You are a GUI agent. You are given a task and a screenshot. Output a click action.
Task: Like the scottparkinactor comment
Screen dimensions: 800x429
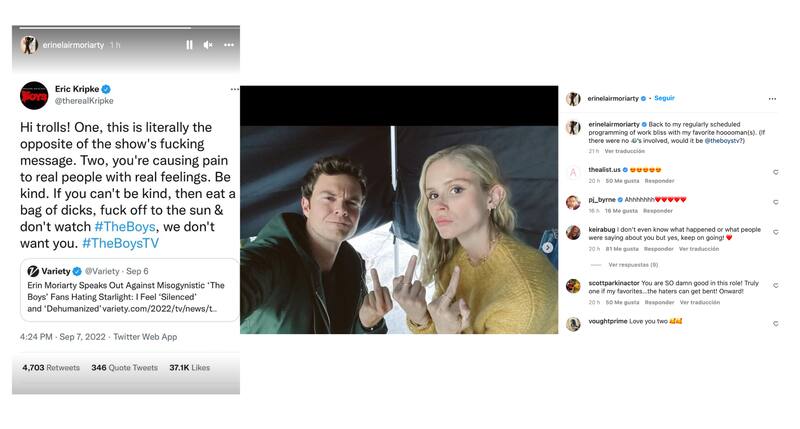coord(775,285)
